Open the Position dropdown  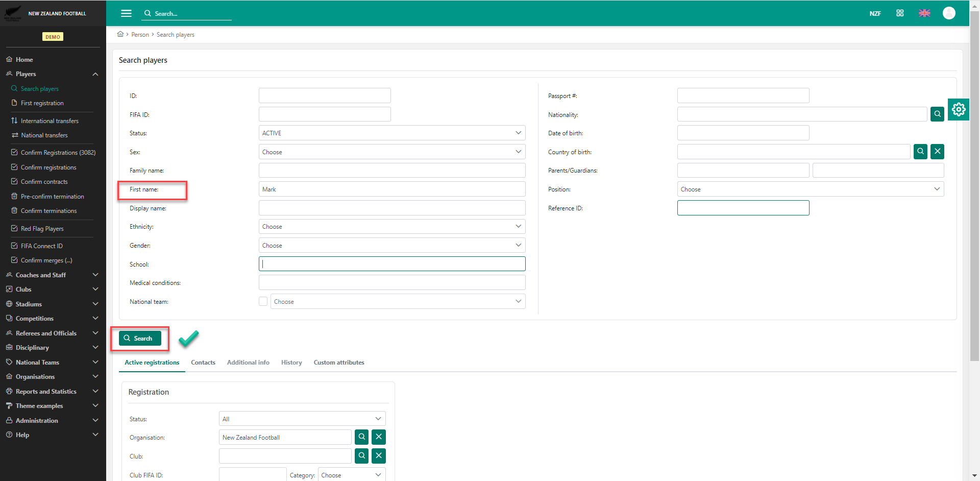coord(810,189)
